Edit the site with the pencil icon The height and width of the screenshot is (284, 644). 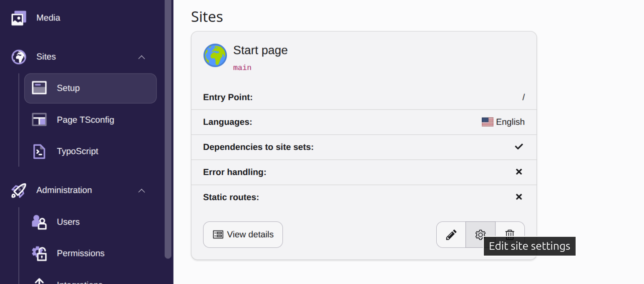[450, 234]
